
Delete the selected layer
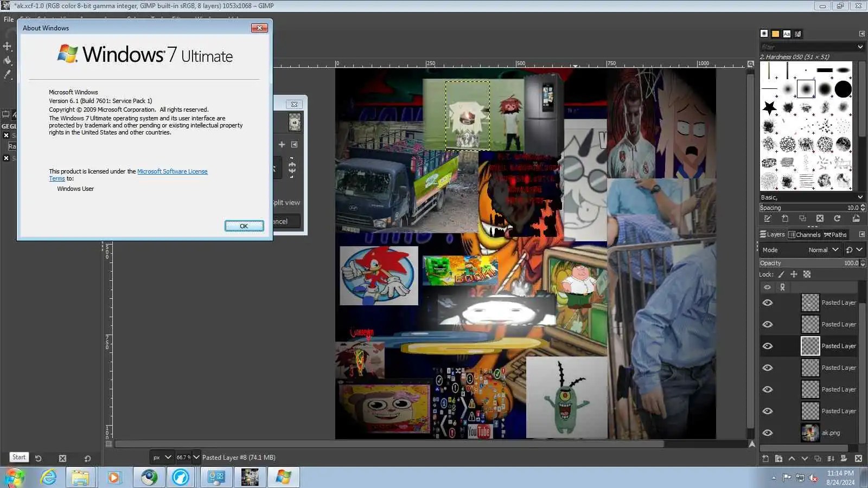pos(858,459)
